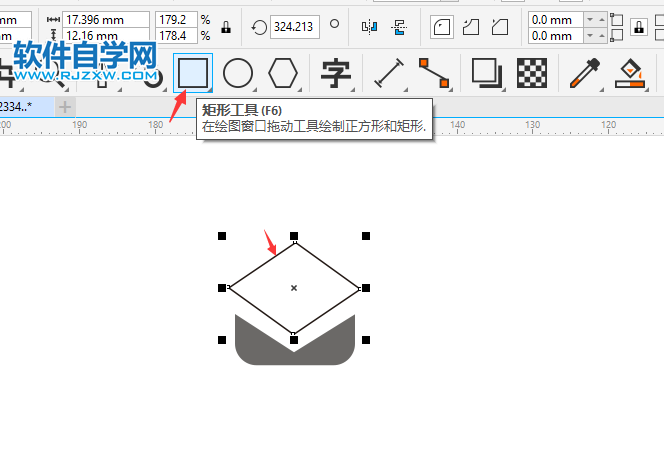This screenshot has height=450, width=664.
Task: Select the checkerboard Transparency tool
Action: 532,73
